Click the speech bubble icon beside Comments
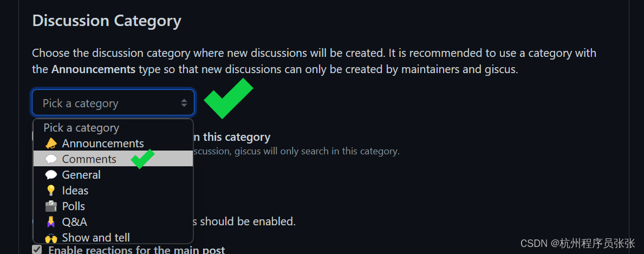Screen dimensions: 644x254 pos(51,159)
